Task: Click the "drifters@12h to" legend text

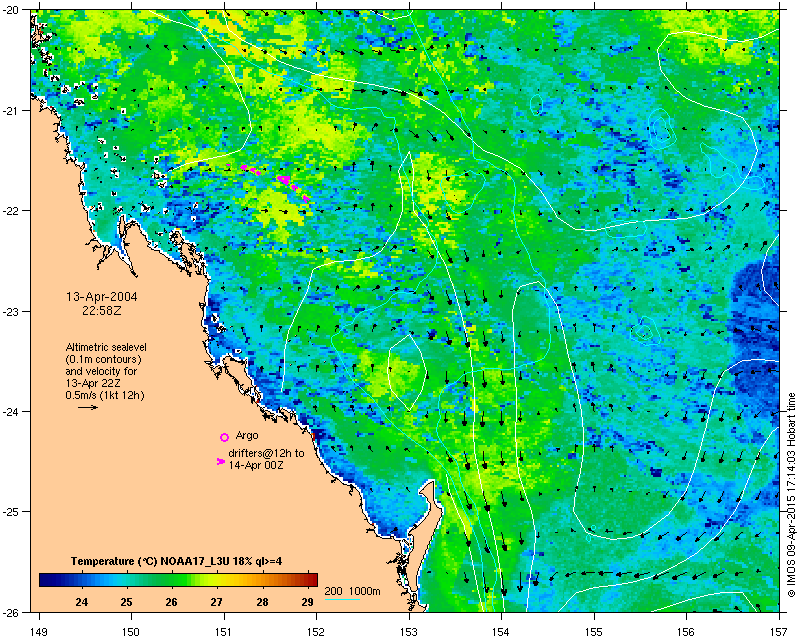Action: (x=266, y=453)
